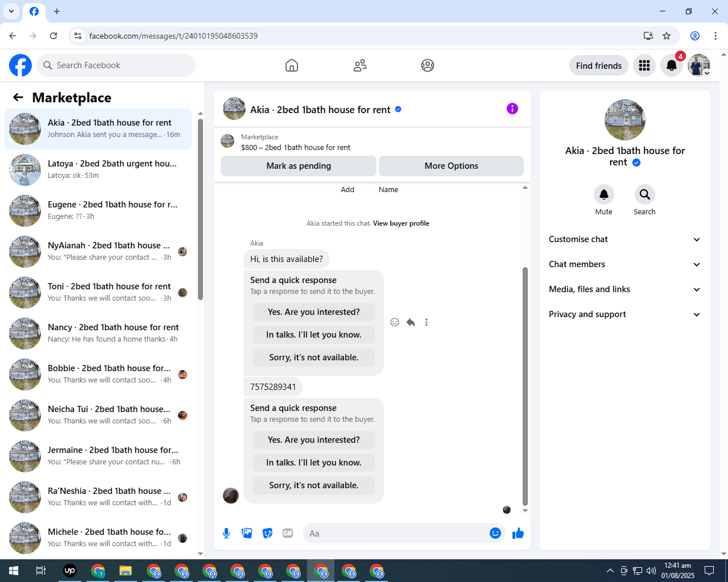This screenshot has height=582, width=728.
Task: Search in conversation with magnifier icon
Action: point(645,194)
